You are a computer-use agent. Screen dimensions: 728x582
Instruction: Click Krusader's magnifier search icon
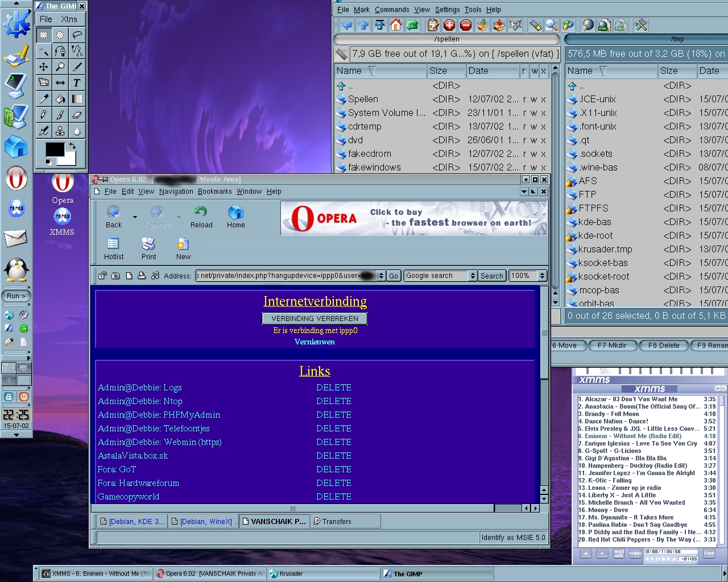(551, 25)
